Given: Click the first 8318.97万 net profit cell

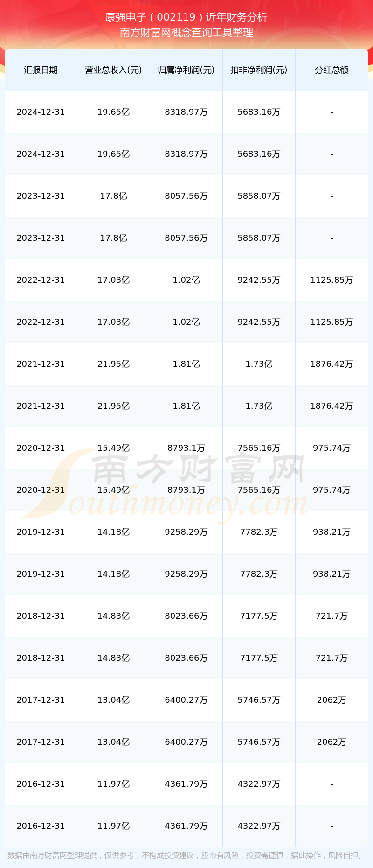Looking at the screenshot, I should coord(186,112).
